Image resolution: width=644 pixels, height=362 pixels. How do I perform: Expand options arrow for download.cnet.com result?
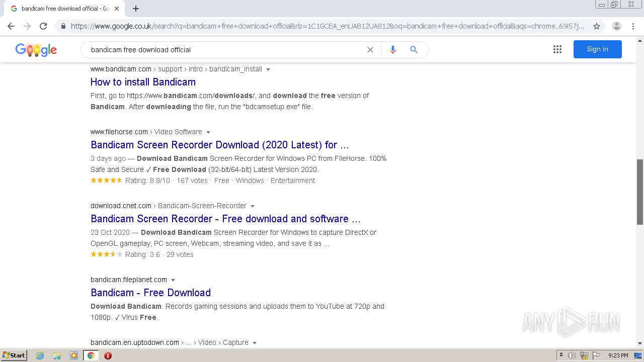(253, 206)
